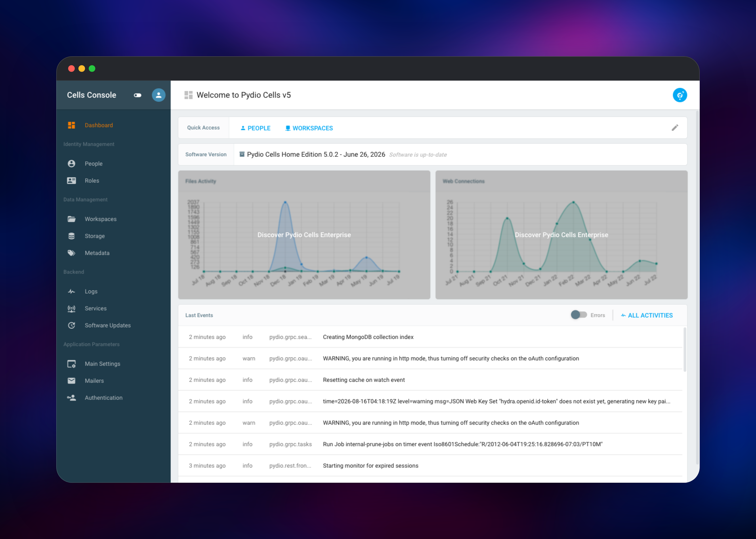This screenshot has height=539, width=756.
Task: Select Starting monitor for expired sessions event
Action: [x=430, y=466]
